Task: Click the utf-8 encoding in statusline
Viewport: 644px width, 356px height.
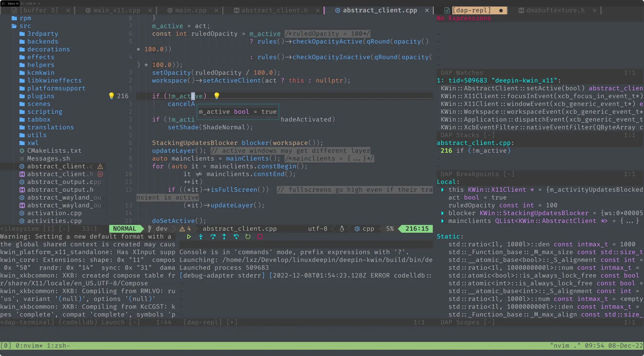Action: [x=318, y=229]
